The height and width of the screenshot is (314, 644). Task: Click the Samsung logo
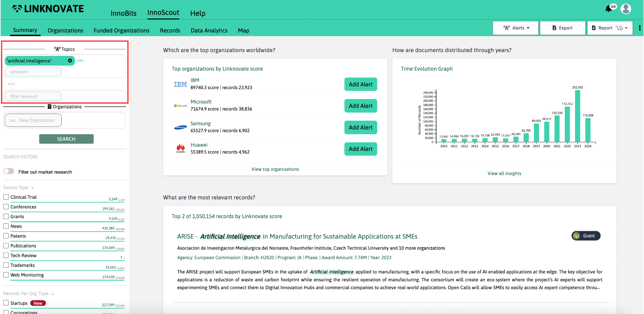(180, 127)
